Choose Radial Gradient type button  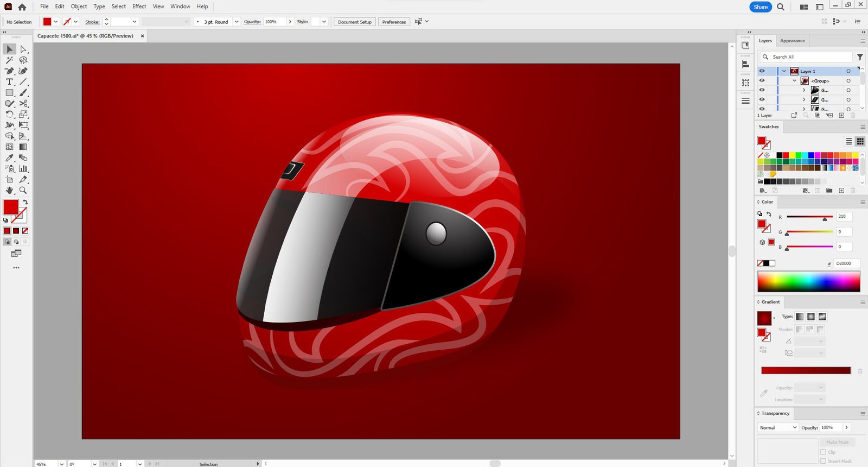[811, 317]
